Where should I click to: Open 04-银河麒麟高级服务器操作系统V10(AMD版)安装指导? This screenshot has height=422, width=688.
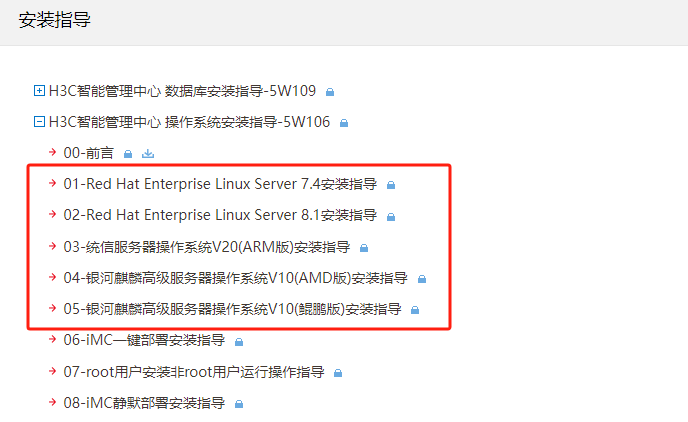(236, 278)
